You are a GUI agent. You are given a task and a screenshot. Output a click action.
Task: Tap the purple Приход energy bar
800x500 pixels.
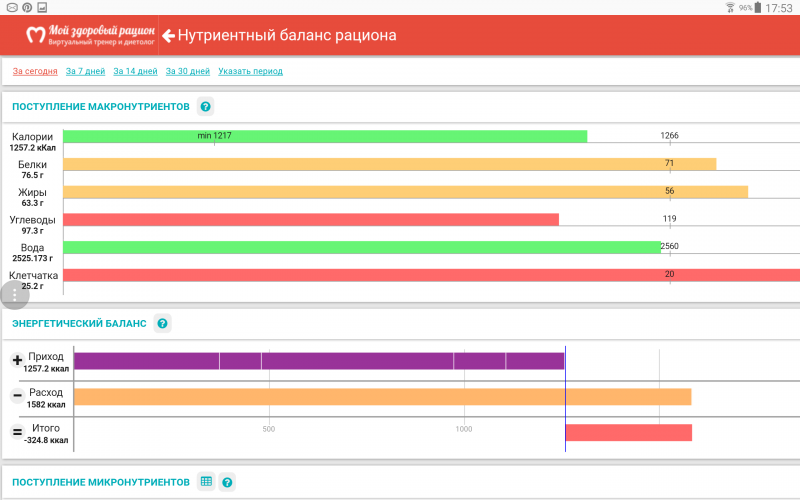click(318, 361)
